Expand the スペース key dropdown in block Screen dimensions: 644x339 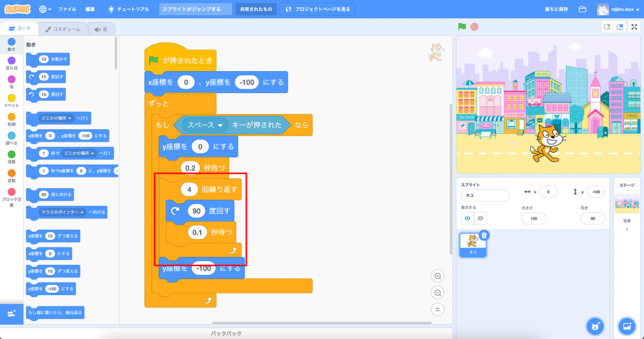(x=221, y=125)
